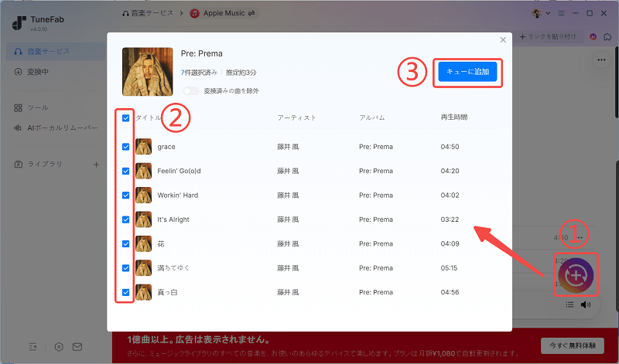This screenshot has height=364, width=619.
Task: Click the red AI badge icon
Action: pyautogui.click(x=593, y=36)
